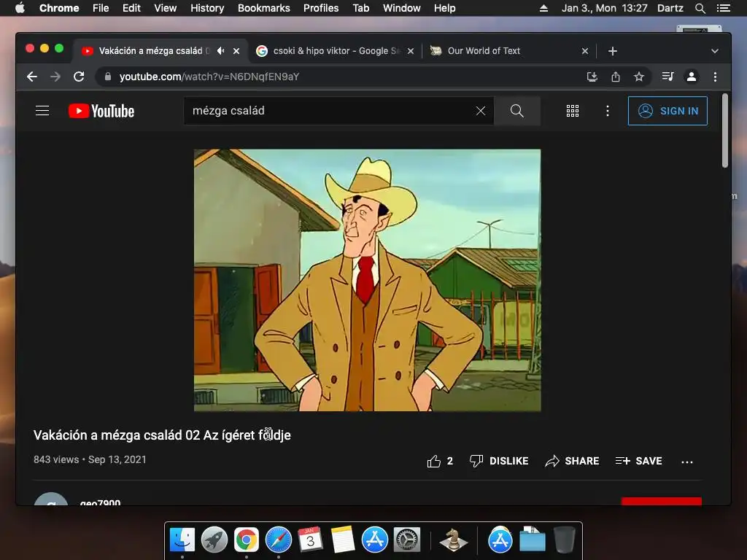
Task: Click the share page icon in address bar
Action: pos(616,77)
